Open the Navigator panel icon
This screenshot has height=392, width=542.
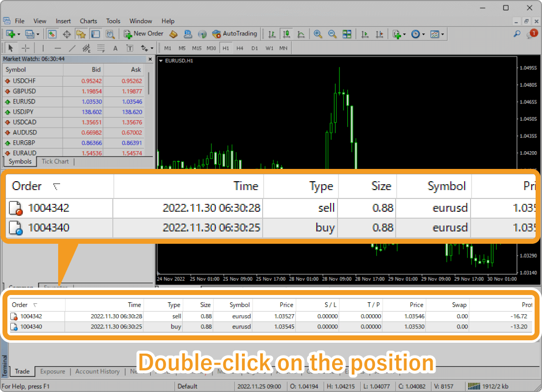tap(80, 33)
